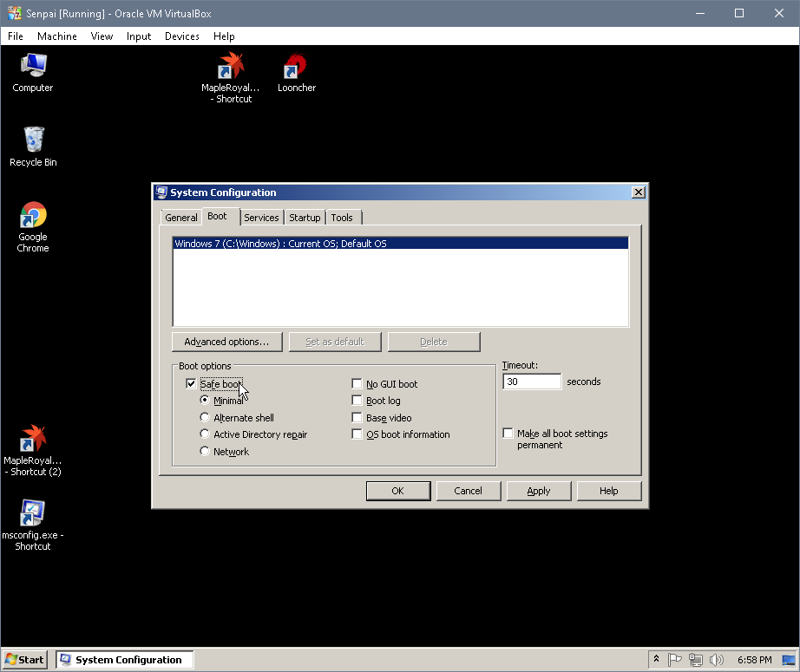Open the VirtualBox View menu
This screenshot has height=672, width=800.
(102, 36)
